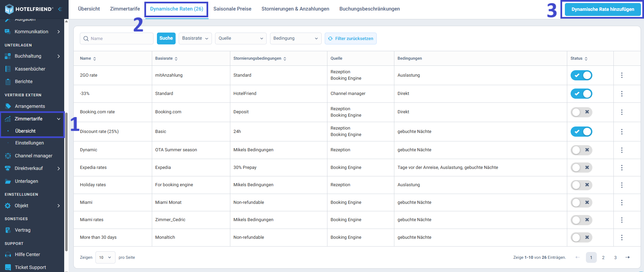Change rows per page dropdown

(105, 257)
